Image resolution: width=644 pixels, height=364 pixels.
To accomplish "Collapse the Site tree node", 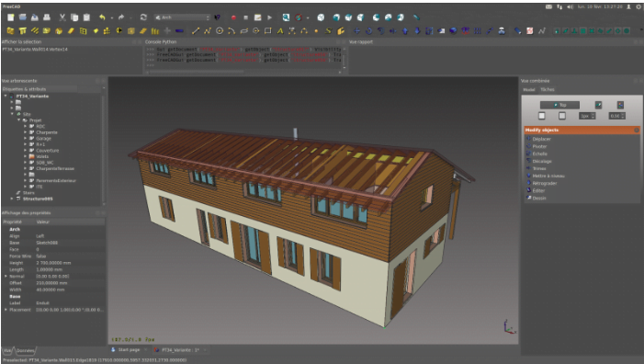I will tap(12, 114).
